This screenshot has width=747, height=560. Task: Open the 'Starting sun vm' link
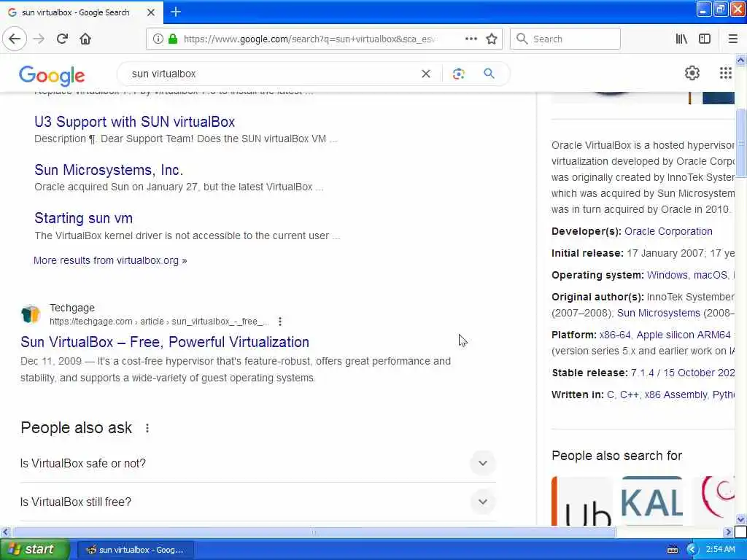83,218
